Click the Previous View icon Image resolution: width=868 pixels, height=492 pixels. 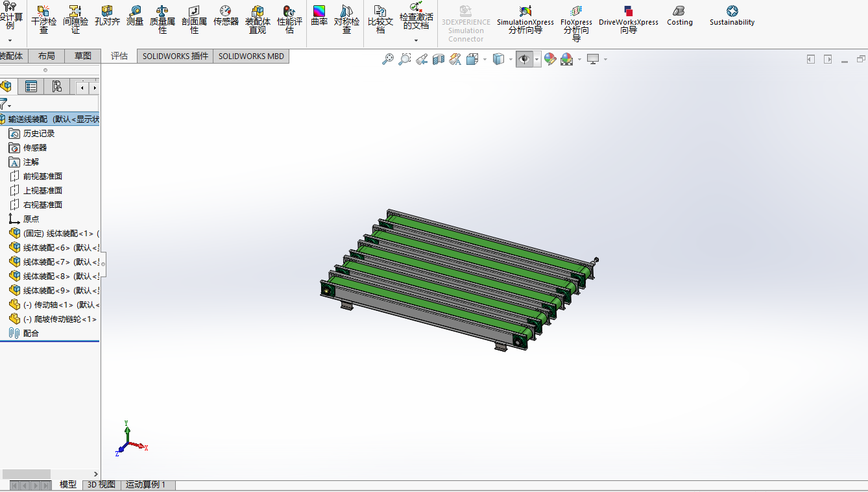click(x=422, y=59)
